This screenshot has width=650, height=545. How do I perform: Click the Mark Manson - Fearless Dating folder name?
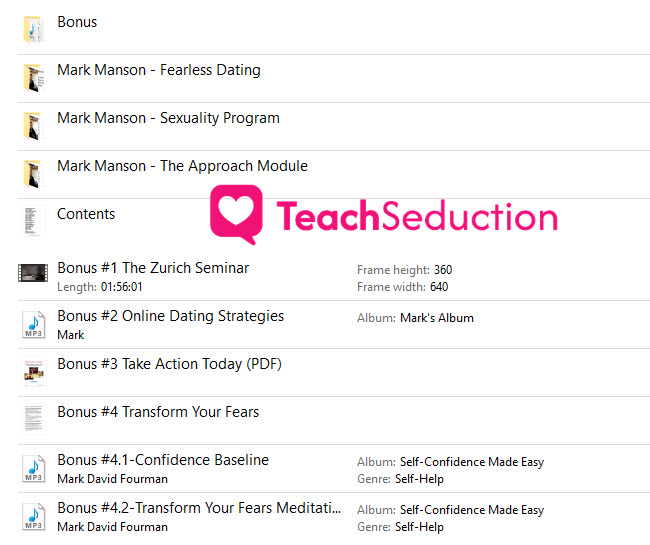tap(159, 70)
